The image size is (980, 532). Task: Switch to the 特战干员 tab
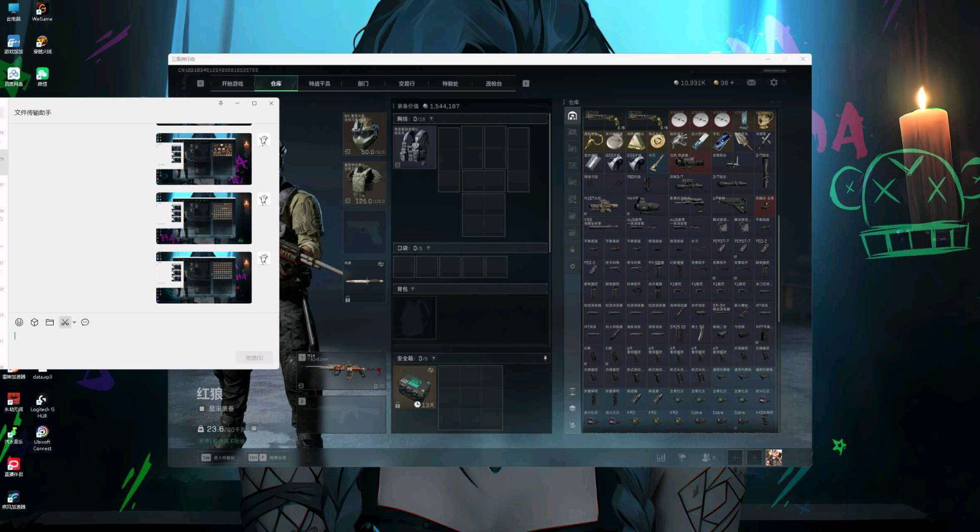click(x=319, y=84)
